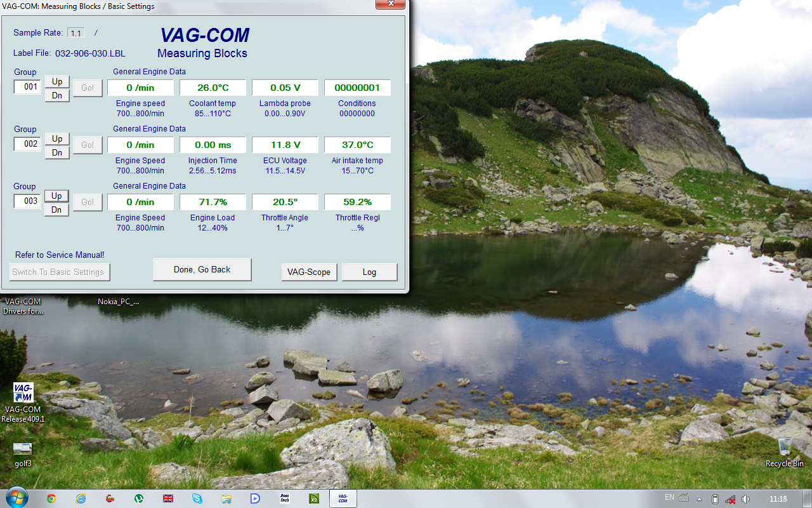Click the Internet Explorer taskbar icon

(81, 498)
